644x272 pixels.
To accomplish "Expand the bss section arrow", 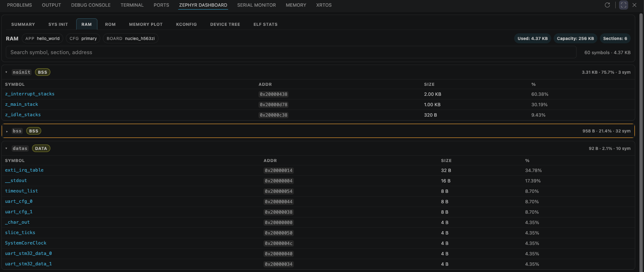I will [7, 131].
